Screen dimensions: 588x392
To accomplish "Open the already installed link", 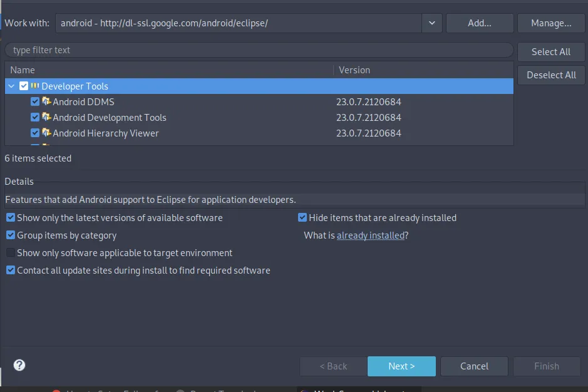I will (x=370, y=235).
